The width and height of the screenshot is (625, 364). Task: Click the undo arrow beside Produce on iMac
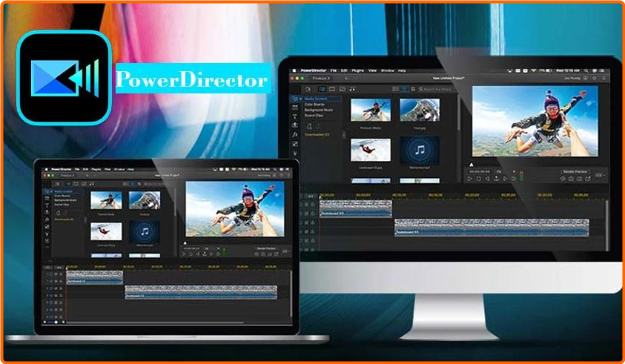pyautogui.click(x=346, y=78)
